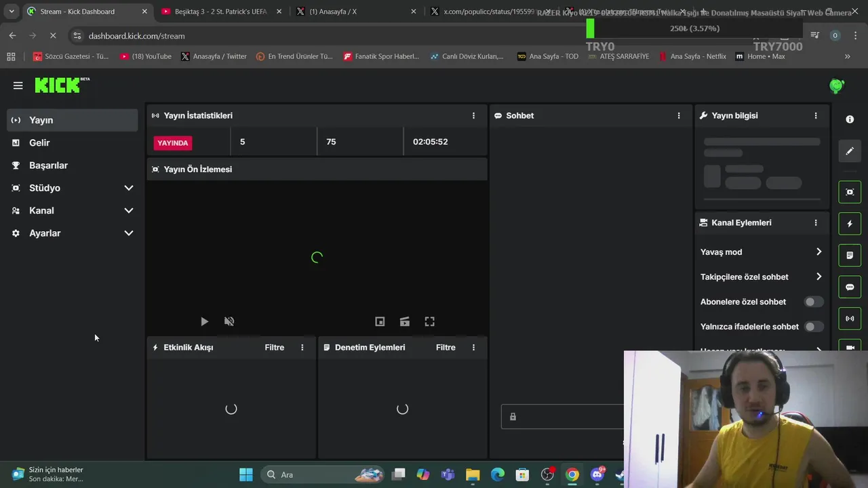The width and height of the screenshot is (868, 488).
Task: Click the info icon in right toolbar
Action: point(850,119)
